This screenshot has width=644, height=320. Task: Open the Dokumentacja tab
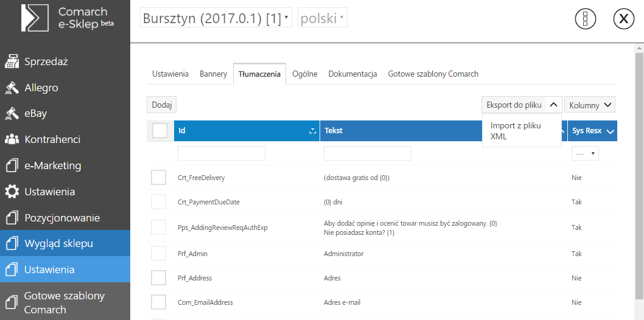[x=353, y=74]
